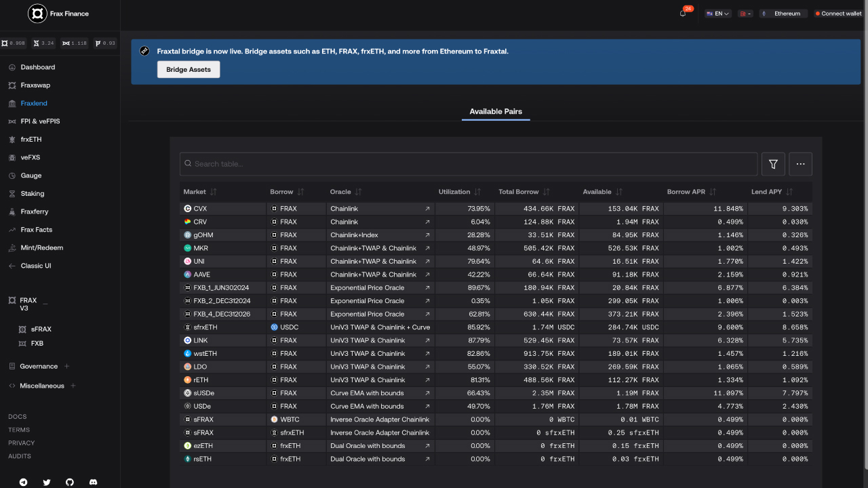Open the Ethereum network selector
Viewport: 868px width, 488px height.
coord(783,14)
